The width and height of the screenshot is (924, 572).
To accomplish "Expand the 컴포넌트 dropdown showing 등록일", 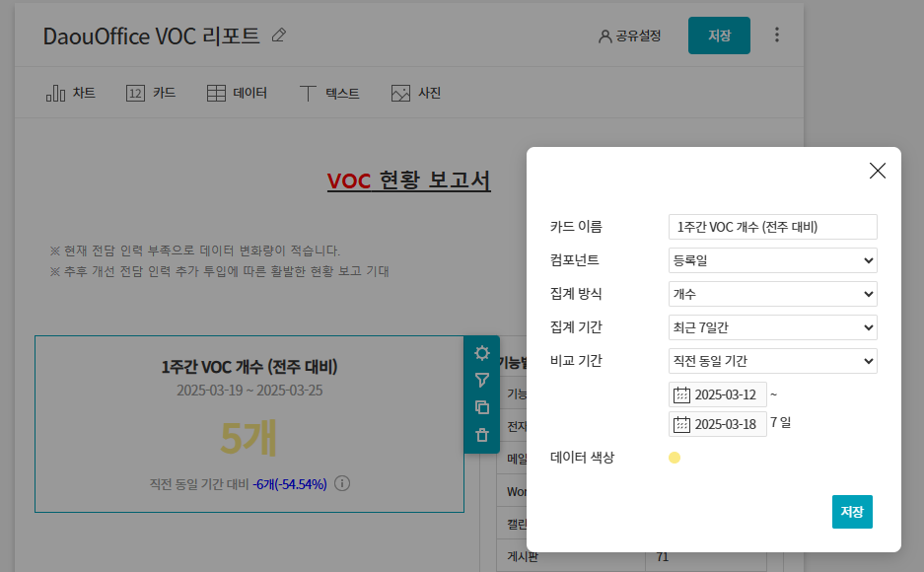I will coord(772,260).
